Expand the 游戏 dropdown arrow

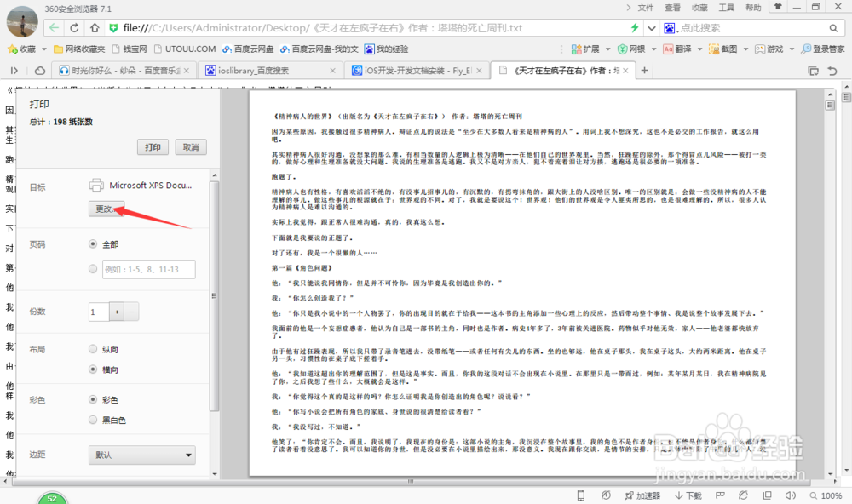(792, 49)
